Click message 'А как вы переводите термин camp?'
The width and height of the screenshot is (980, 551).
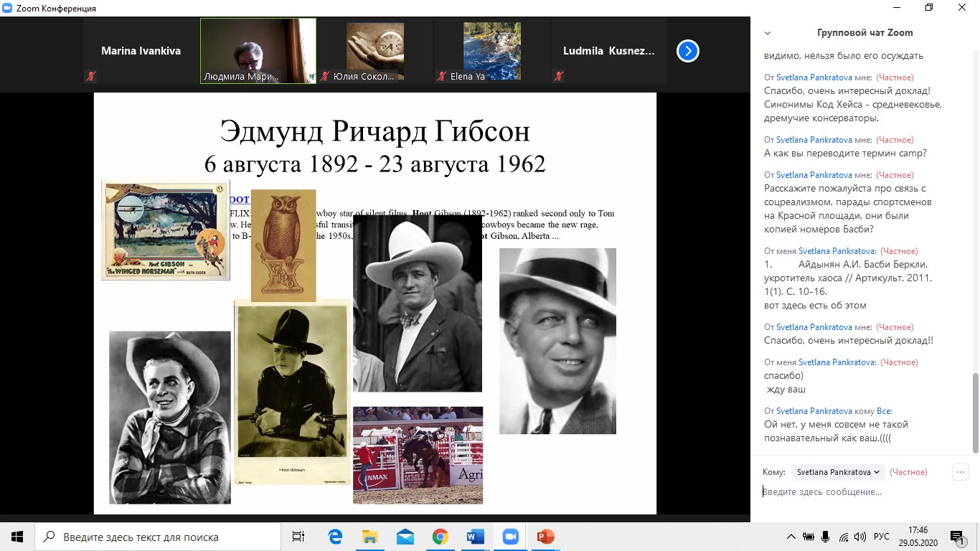(x=845, y=153)
